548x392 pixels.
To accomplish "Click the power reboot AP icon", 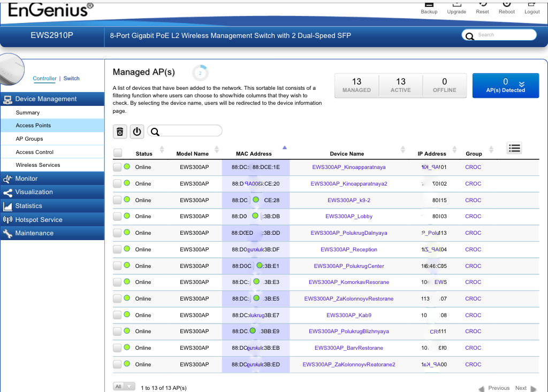I will 137,132.
